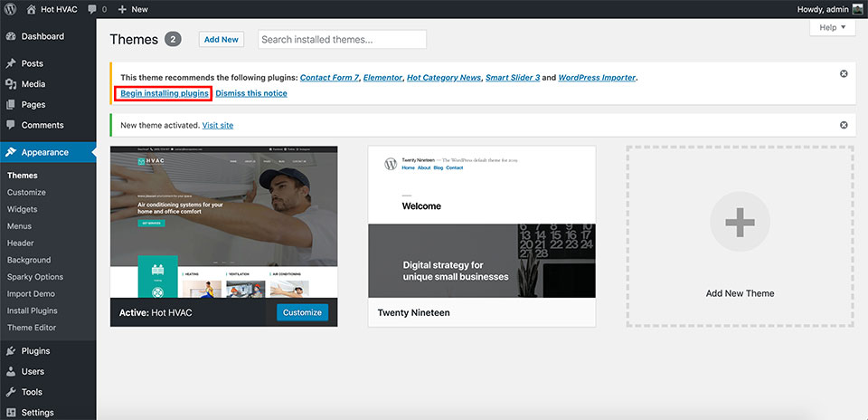Click the Add New Theme label
This screenshot has height=420, width=868.
pyautogui.click(x=741, y=293)
